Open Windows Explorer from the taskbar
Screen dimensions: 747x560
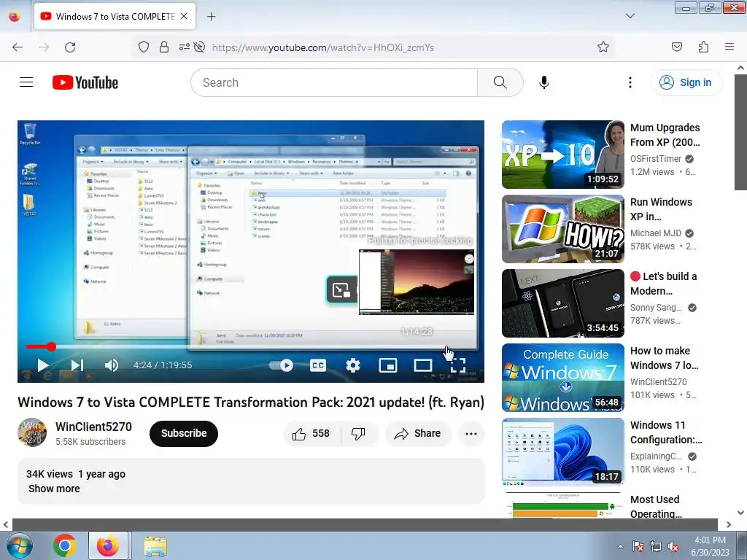[155, 545]
